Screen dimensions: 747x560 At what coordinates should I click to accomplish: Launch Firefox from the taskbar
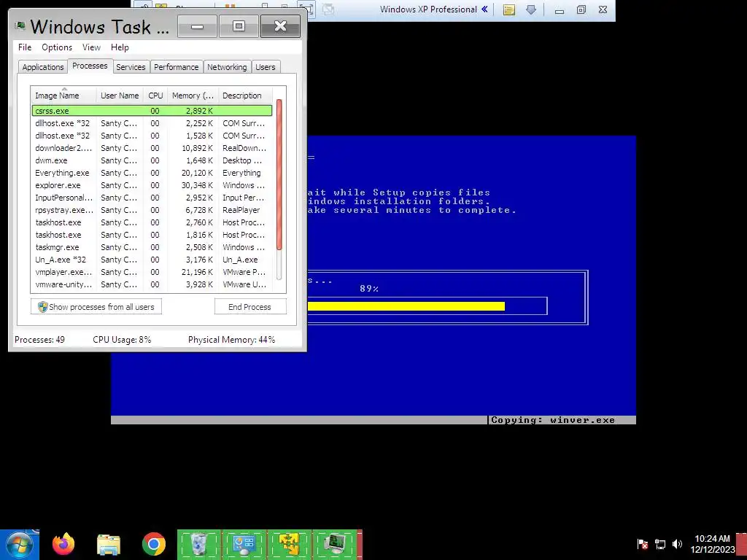[x=63, y=544]
